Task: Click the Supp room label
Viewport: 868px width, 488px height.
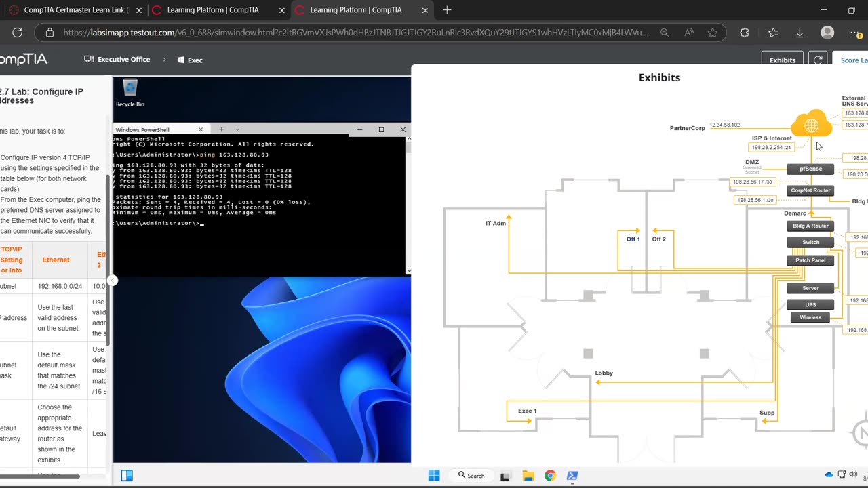Action: 767,413
